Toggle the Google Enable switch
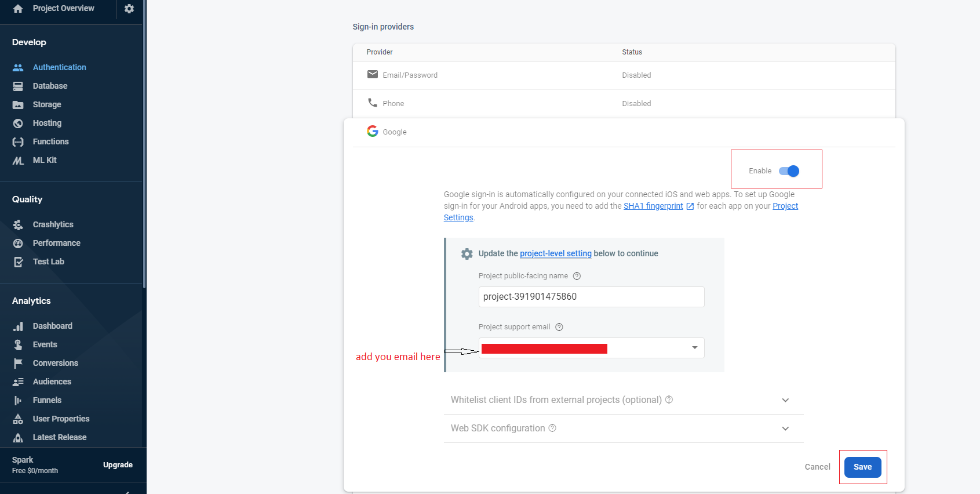 coord(789,171)
